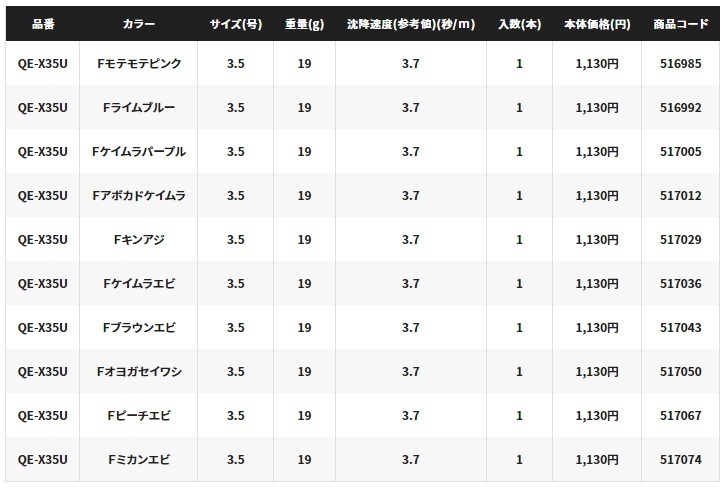The height and width of the screenshot is (488, 722).
Task: Click the price in the Fミカンエビ row
Action: click(597, 460)
